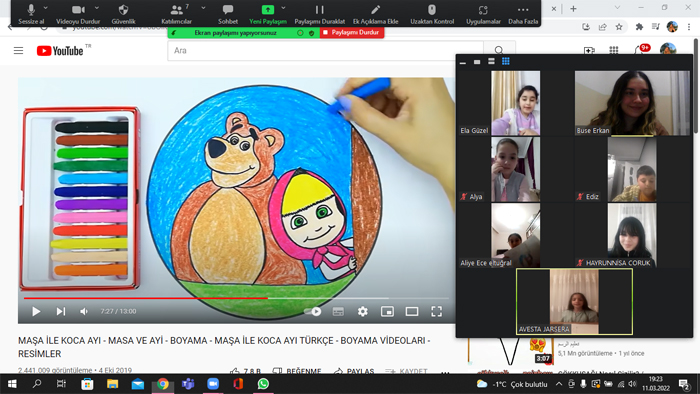The width and height of the screenshot is (700, 394).
Task: Bookmark page with the star icon
Action: coord(619,27)
